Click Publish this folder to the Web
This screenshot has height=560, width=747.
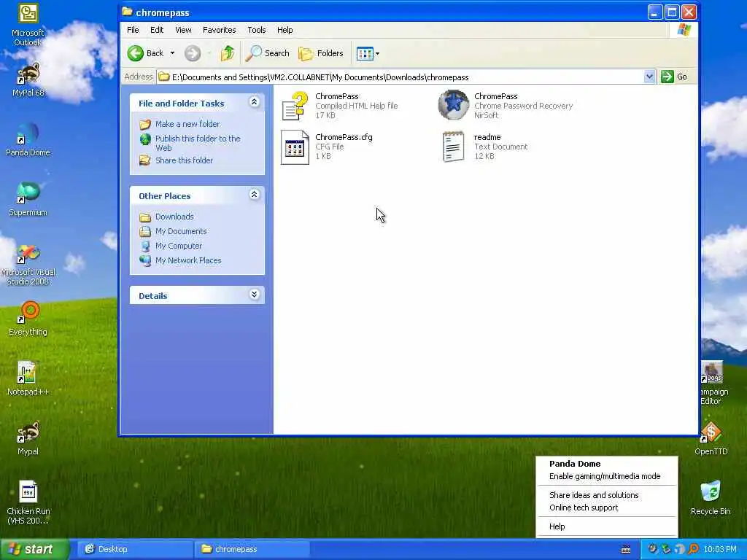pyautogui.click(x=198, y=143)
